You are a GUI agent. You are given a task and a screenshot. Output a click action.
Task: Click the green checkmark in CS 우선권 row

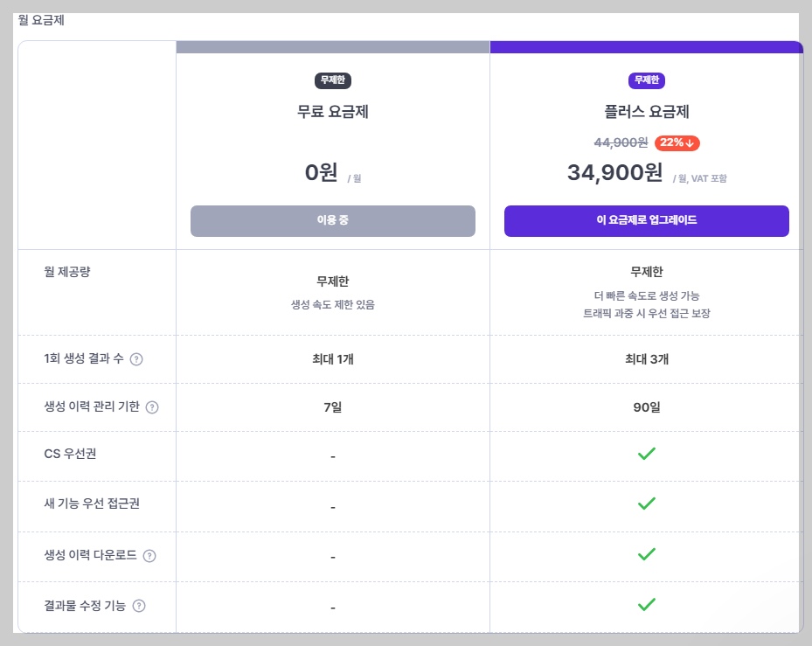[646, 454]
